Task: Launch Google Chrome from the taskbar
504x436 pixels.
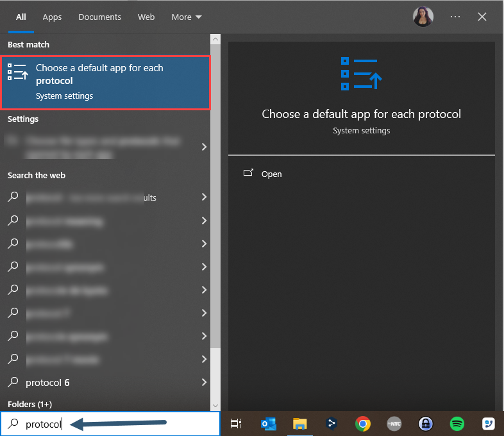Action: pos(363,424)
